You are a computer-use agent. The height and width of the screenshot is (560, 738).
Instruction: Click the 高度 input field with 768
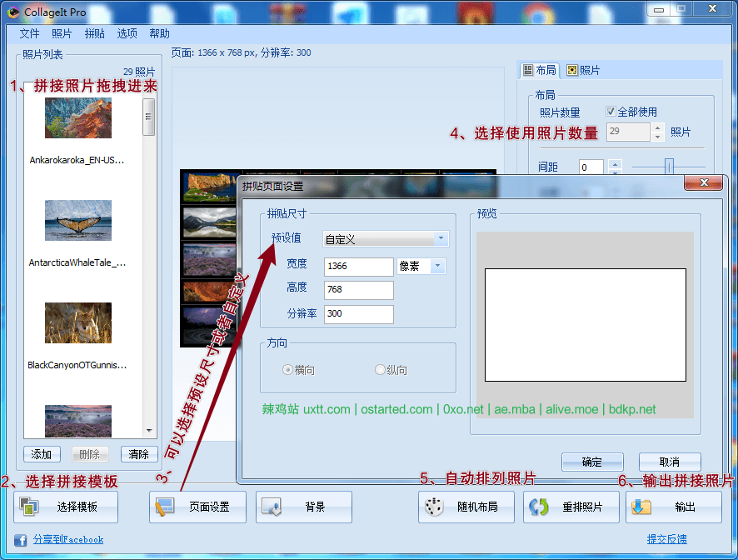coord(359,290)
